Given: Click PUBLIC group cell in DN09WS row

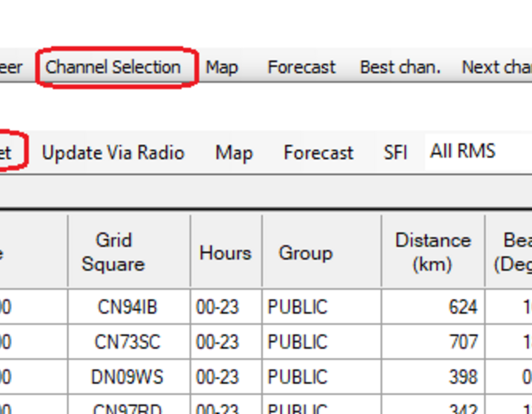Looking at the screenshot, I should coord(322,377).
